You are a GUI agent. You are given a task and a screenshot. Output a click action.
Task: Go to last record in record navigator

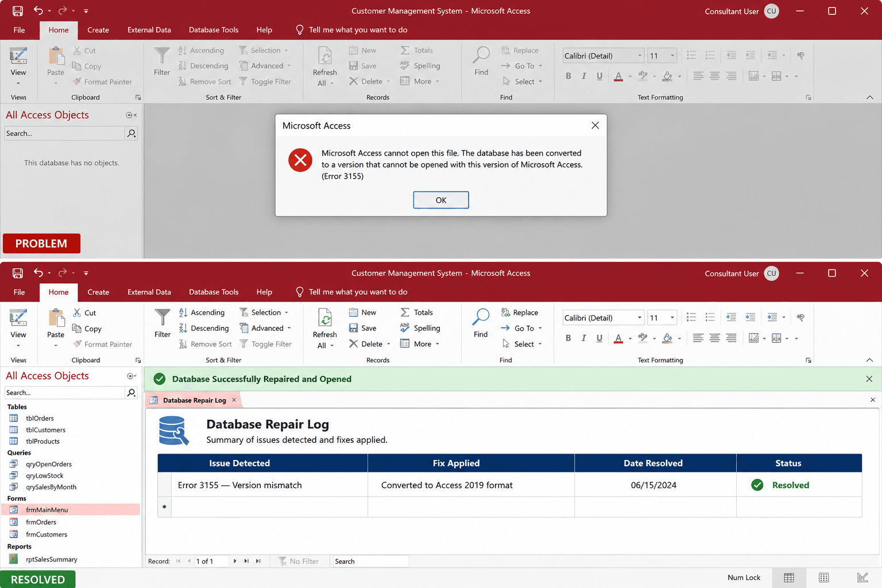tap(246, 562)
